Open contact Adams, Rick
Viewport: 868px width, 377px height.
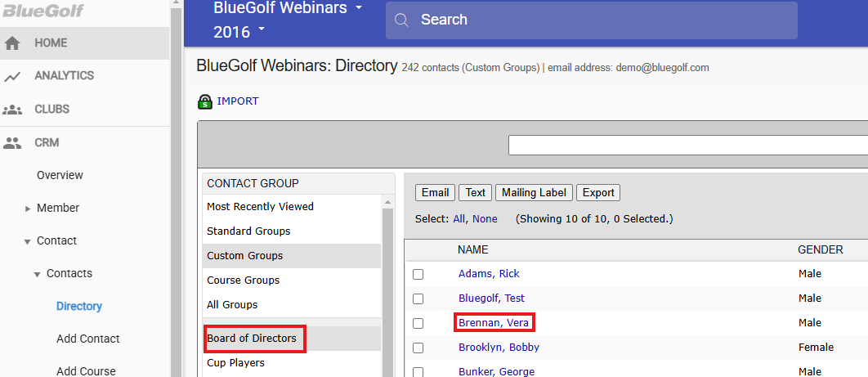point(489,274)
